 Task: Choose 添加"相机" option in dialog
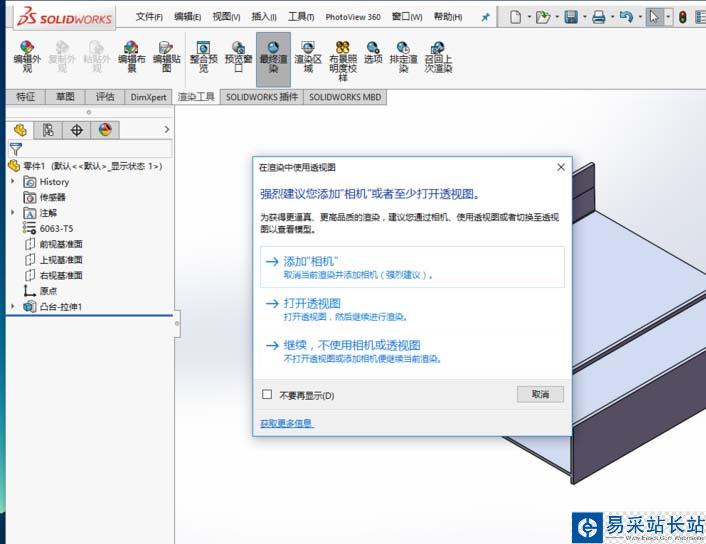tap(412, 267)
